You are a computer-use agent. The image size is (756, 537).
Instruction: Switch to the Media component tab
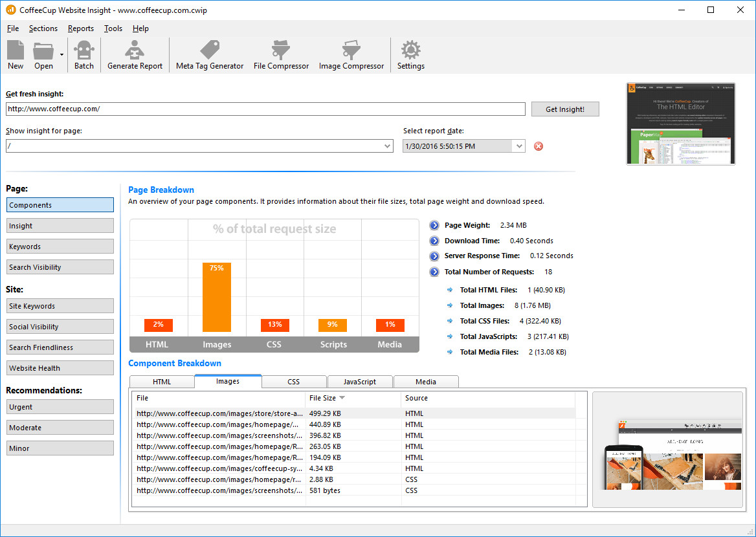coord(426,381)
